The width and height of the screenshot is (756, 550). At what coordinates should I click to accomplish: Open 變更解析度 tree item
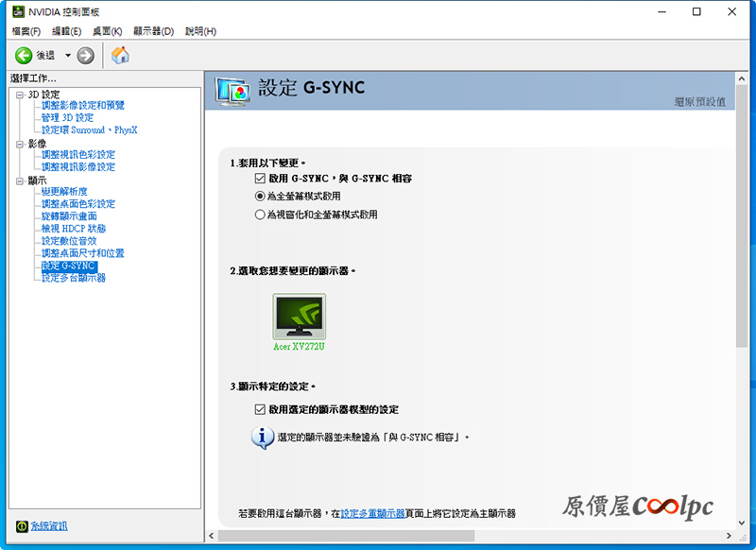(x=64, y=192)
